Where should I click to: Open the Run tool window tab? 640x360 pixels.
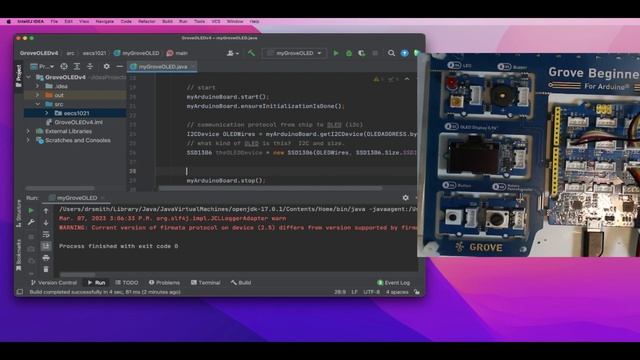point(96,282)
